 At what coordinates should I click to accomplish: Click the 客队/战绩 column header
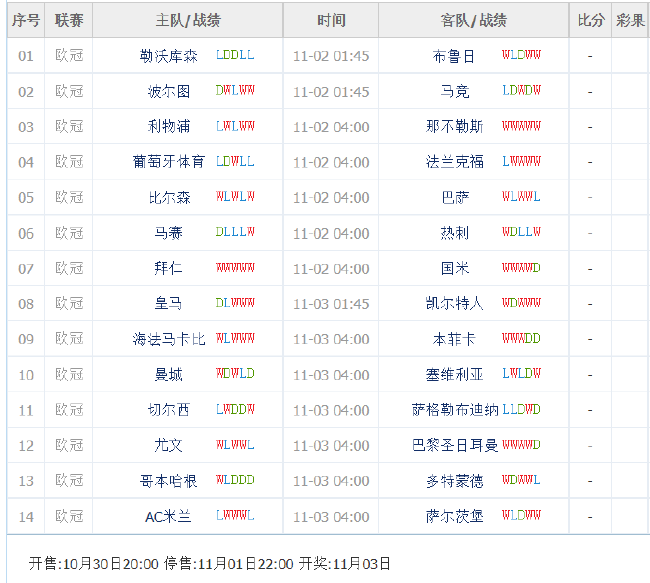(x=473, y=20)
